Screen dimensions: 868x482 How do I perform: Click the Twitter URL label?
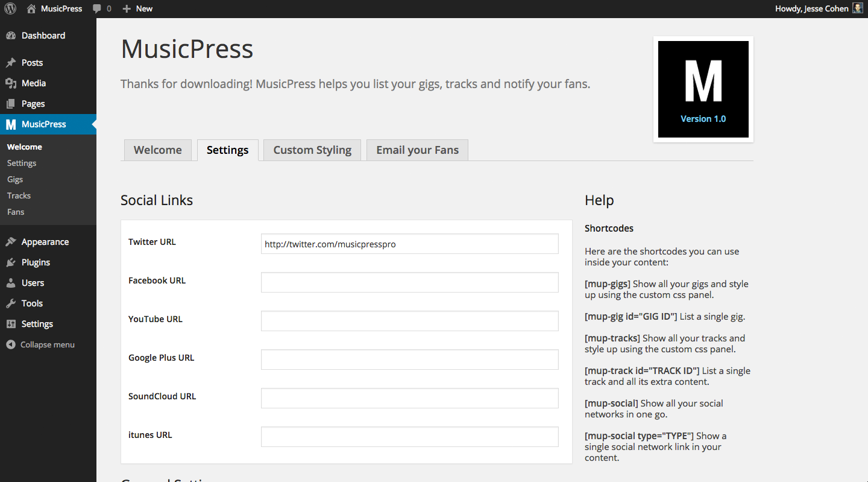tap(152, 242)
